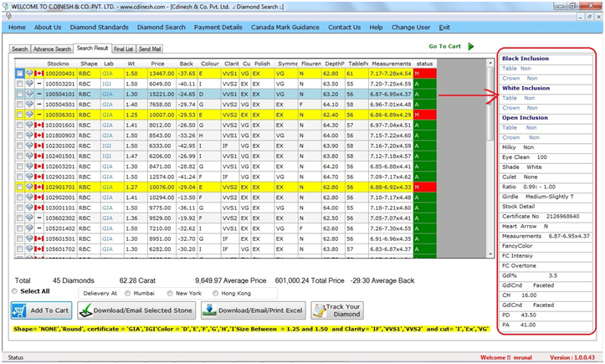Open the Change User menu
The image size is (605, 364).
[411, 28]
